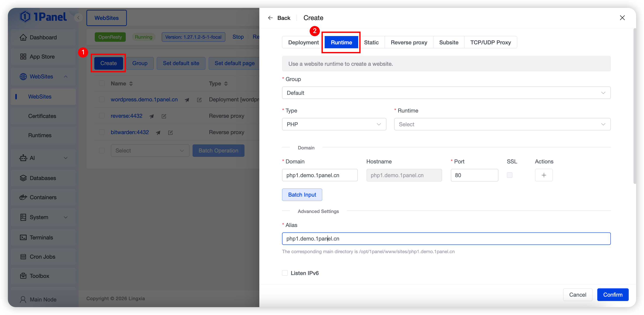Open the Group dropdown showing Default
Screen dimensions: 644x315
(446, 93)
